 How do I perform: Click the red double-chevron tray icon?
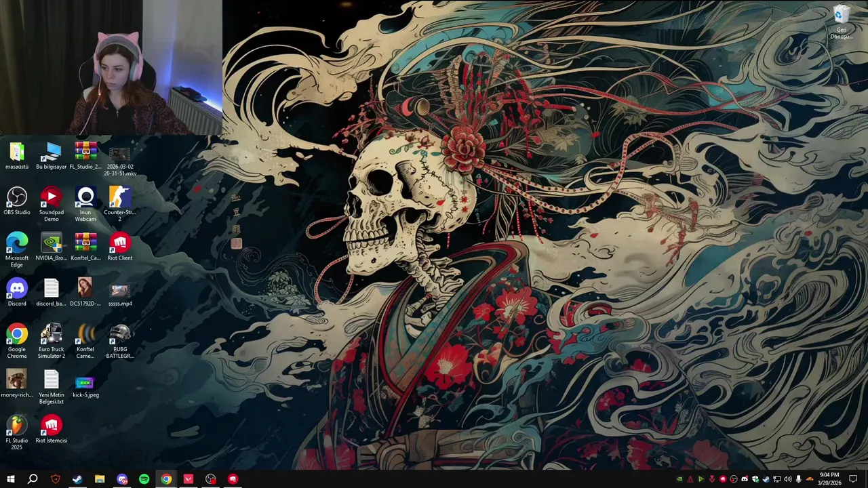click(x=712, y=479)
